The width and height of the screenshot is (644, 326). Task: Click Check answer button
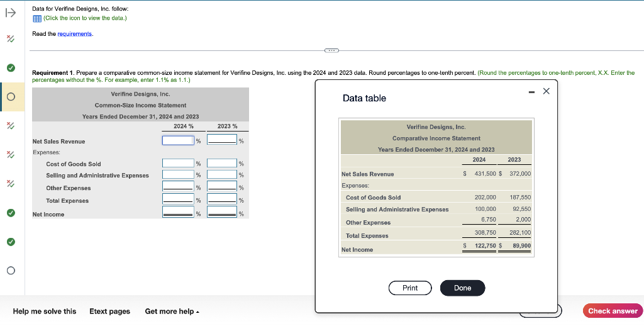(x=613, y=311)
